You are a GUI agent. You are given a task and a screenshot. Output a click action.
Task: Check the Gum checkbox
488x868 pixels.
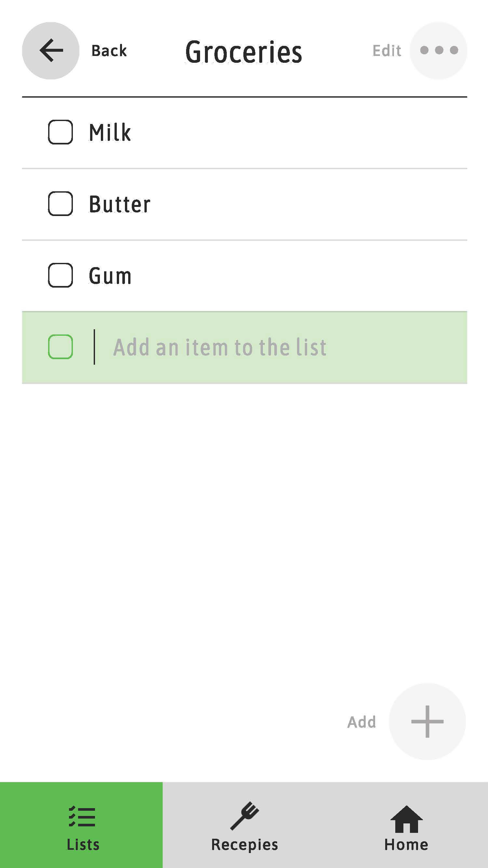pos(60,275)
